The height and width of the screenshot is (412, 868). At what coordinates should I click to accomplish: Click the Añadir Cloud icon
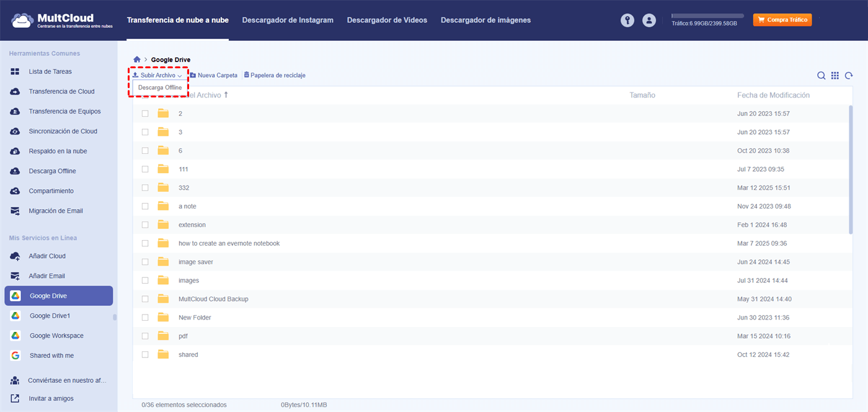pos(15,256)
